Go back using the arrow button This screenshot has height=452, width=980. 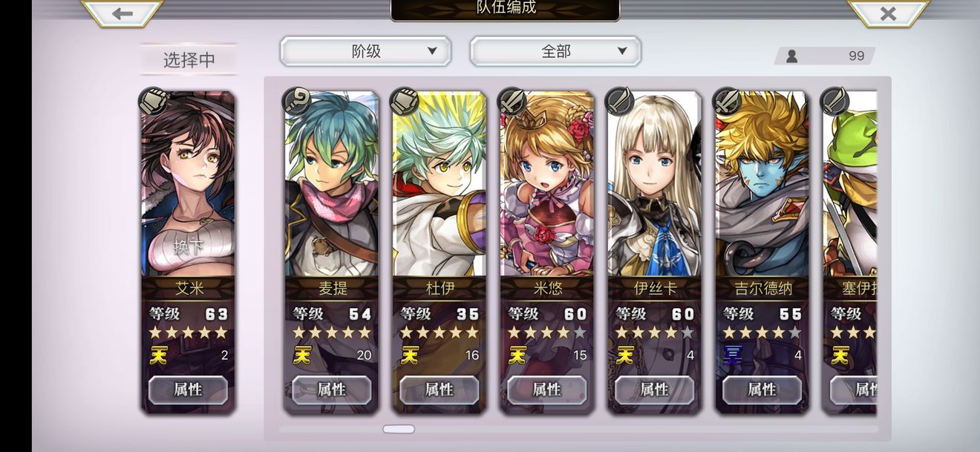point(122,13)
